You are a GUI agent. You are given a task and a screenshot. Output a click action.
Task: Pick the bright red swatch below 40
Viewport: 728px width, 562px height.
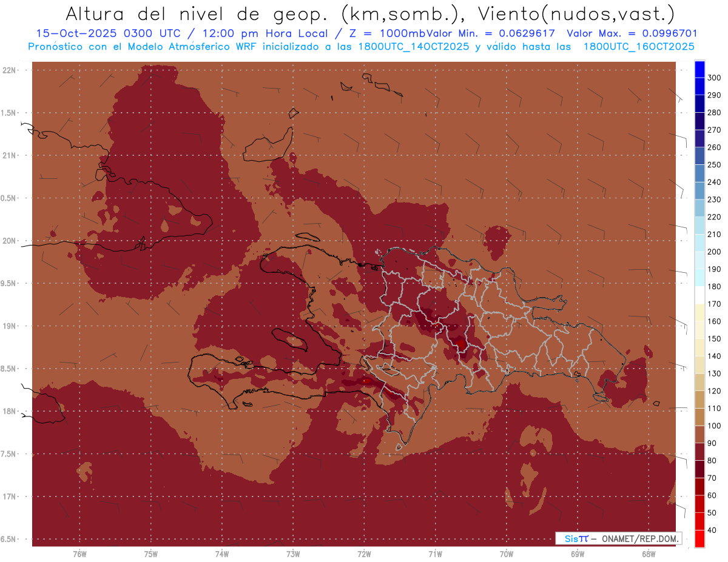[699, 539]
